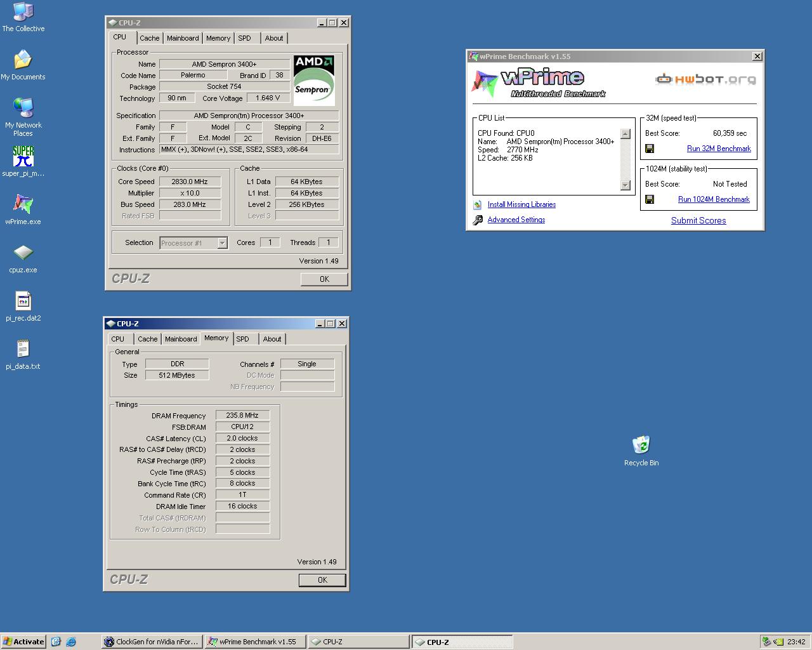812x650 pixels.
Task: Open About tab in upper CPU-Z
Action: [x=274, y=38]
